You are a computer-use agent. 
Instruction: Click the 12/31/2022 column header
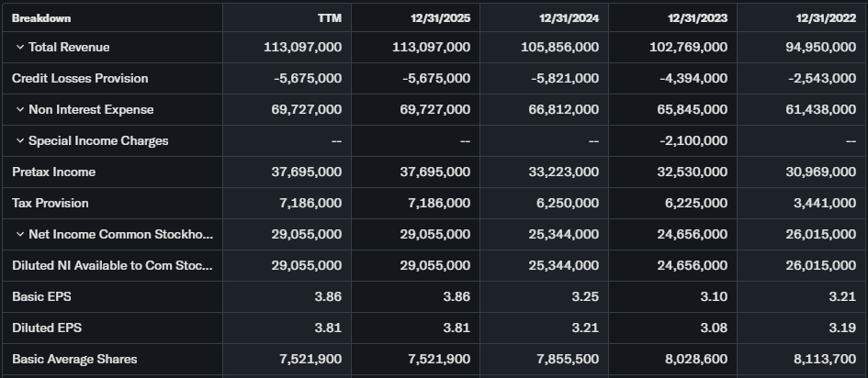826,17
